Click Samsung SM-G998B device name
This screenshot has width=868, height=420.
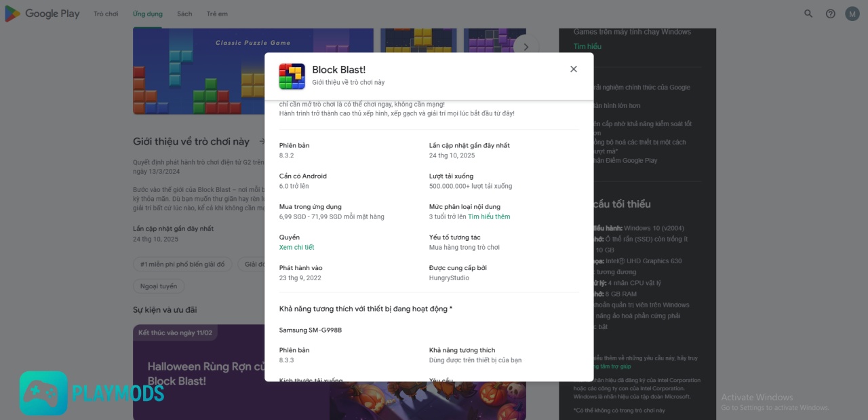click(x=311, y=330)
